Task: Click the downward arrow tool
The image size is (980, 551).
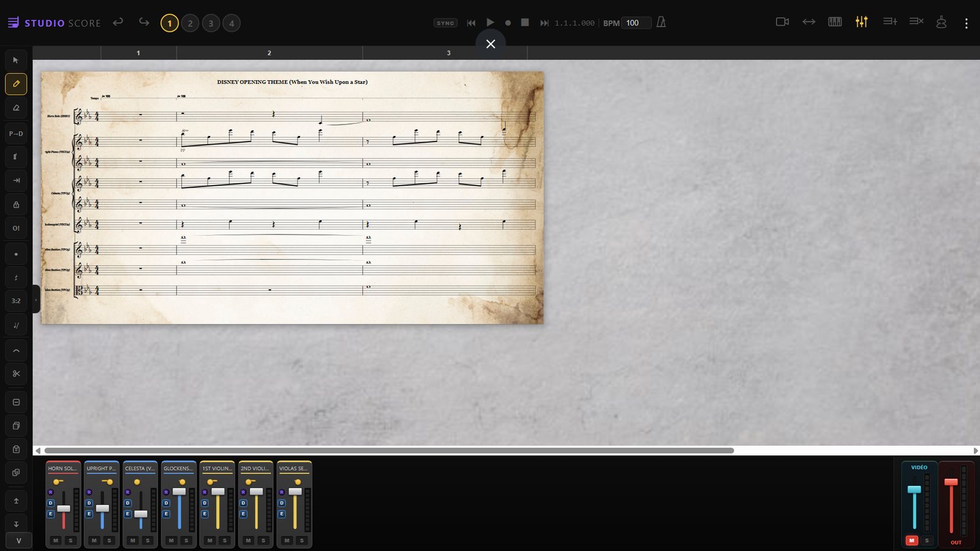Action: pyautogui.click(x=16, y=524)
